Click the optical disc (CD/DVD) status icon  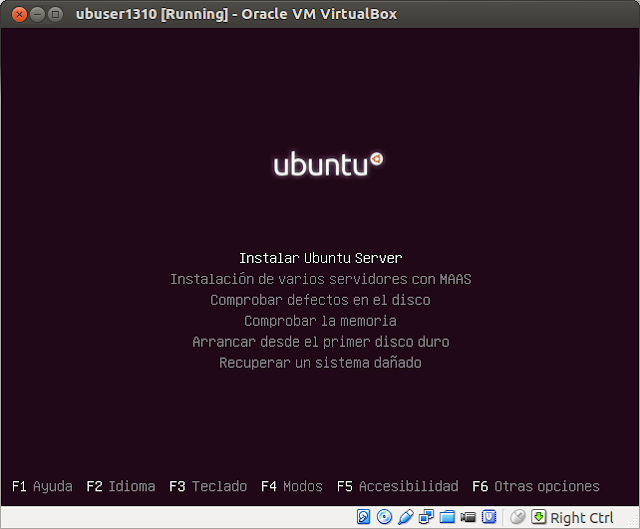384,517
